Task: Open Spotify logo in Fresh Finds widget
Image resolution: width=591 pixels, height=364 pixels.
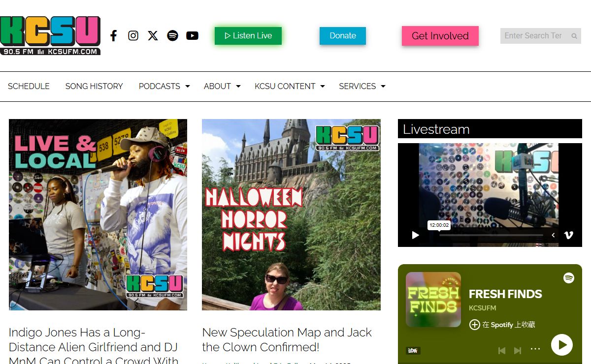Action: pyautogui.click(x=569, y=278)
